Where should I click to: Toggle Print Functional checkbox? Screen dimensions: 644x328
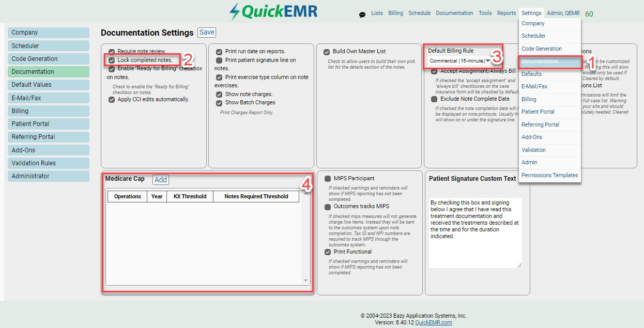pos(328,252)
